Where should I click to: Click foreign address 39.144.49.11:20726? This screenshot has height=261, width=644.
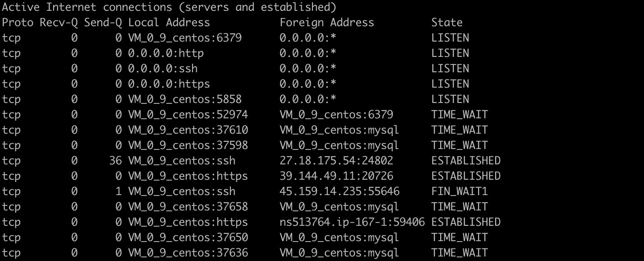click(336, 176)
